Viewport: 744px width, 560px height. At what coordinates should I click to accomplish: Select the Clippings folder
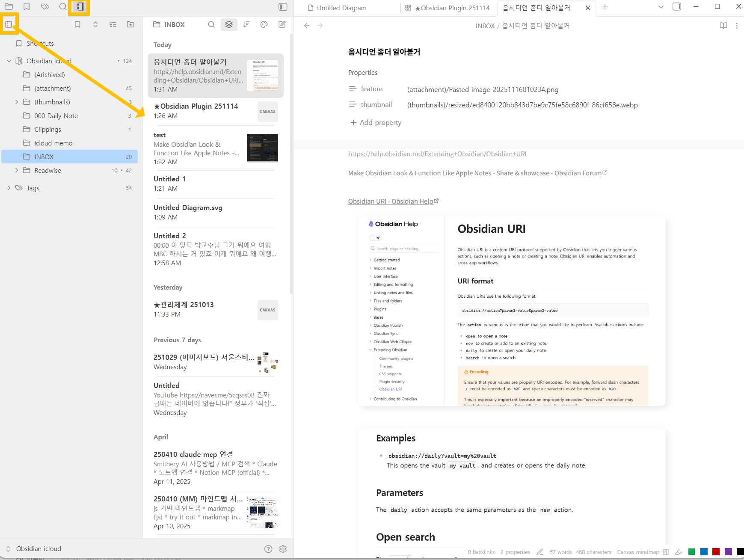[70, 129]
